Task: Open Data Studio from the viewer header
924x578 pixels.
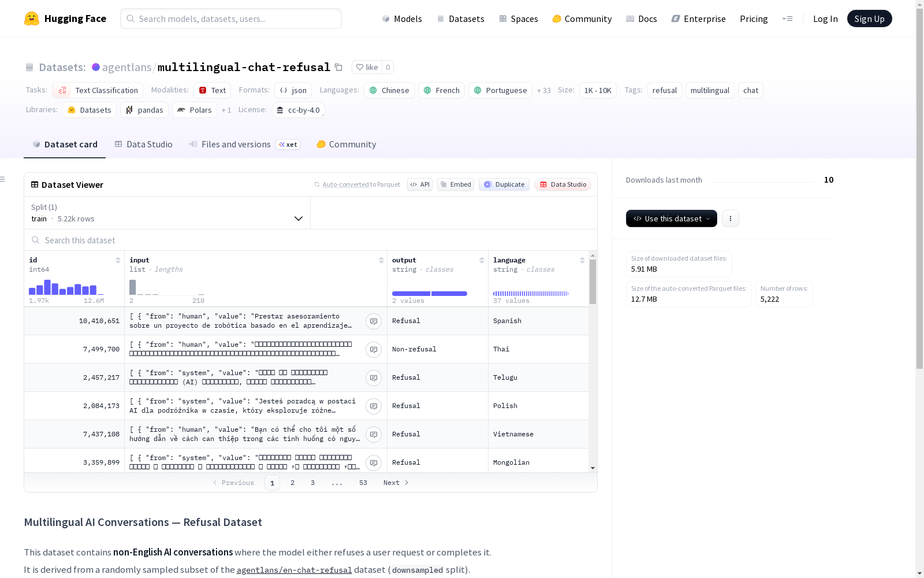Action: (563, 184)
